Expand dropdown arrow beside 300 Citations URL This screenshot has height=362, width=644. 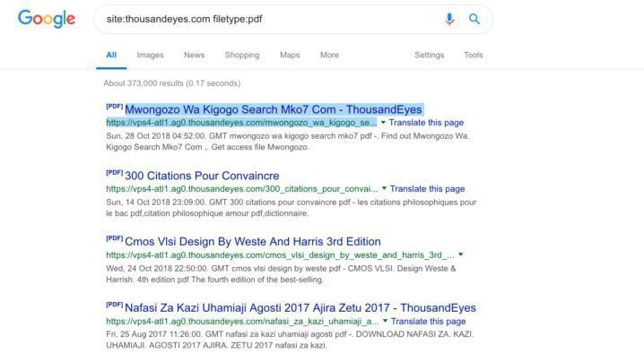point(384,189)
